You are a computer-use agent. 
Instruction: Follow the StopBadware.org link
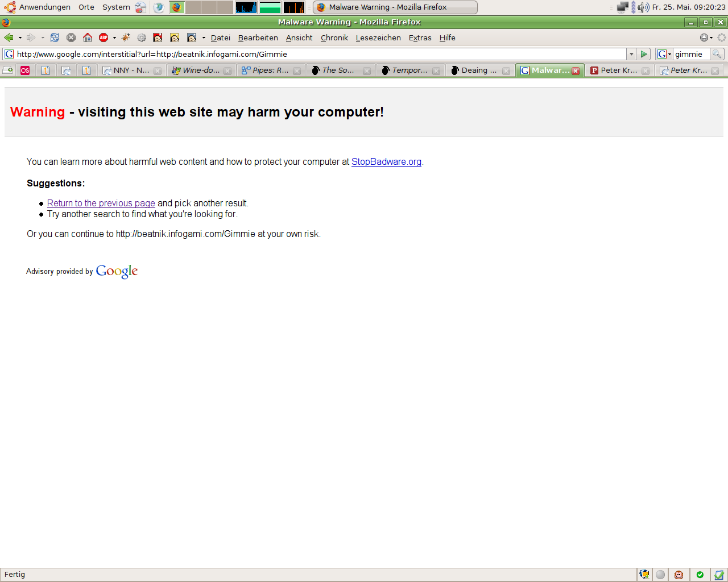tap(386, 162)
